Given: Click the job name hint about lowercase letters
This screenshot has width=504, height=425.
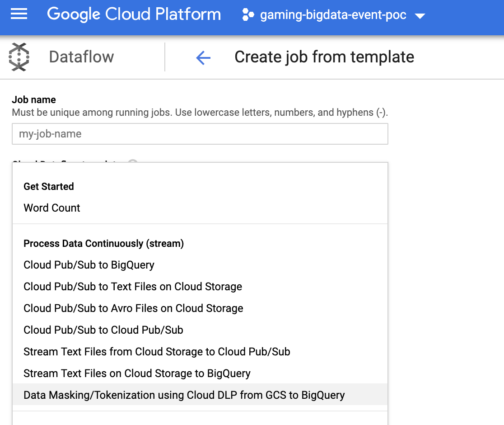Looking at the screenshot, I should pyautogui.click(x=200, y=112).
